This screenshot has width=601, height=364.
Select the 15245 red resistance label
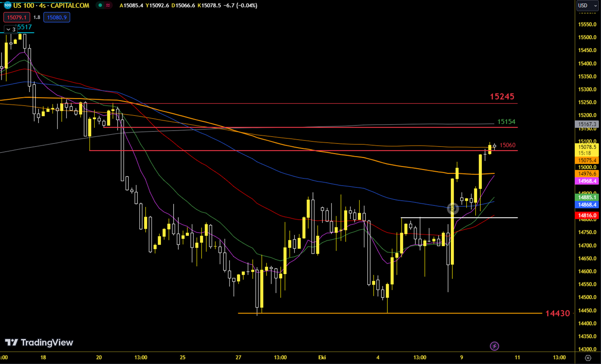[x=502, y=96]
